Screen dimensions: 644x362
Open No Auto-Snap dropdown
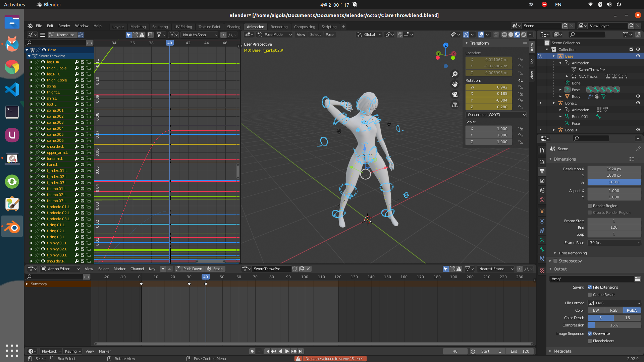click(199, 35)
